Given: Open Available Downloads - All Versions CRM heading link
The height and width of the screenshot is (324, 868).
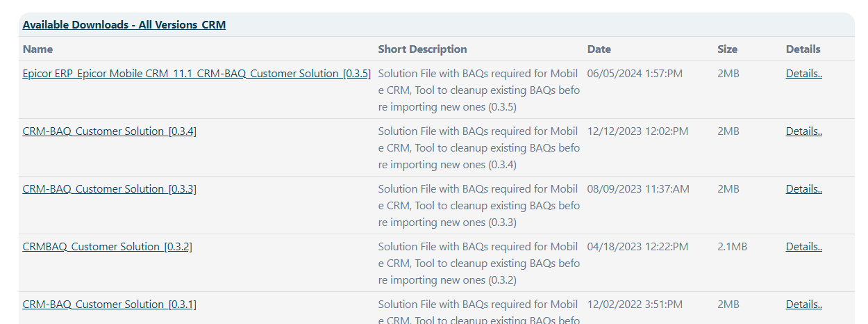Looking at the screenshot, I should pos(124,25).
